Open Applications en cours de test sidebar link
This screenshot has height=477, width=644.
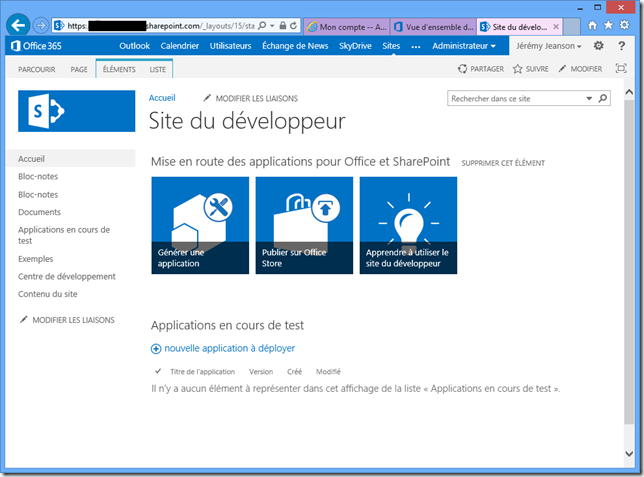(64, 235)
